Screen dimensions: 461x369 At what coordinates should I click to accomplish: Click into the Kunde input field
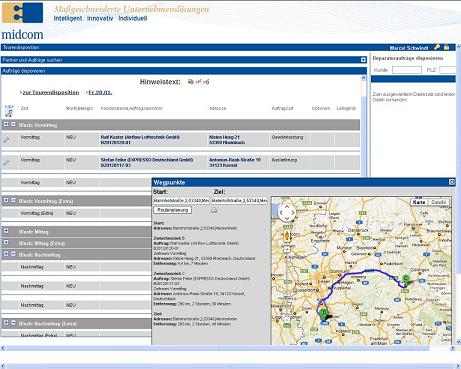[407, 70]
